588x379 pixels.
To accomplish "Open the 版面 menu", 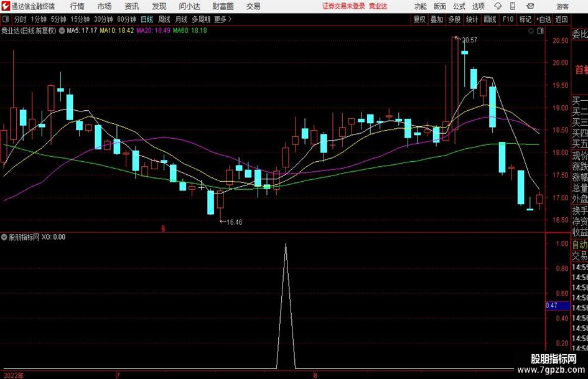I will (x=440, y=6).
